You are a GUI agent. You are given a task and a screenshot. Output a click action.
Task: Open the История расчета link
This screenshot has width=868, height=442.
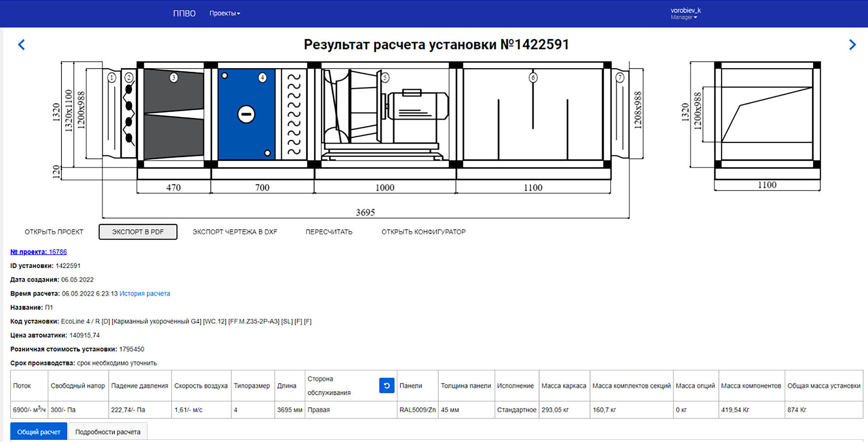point(145,294)
